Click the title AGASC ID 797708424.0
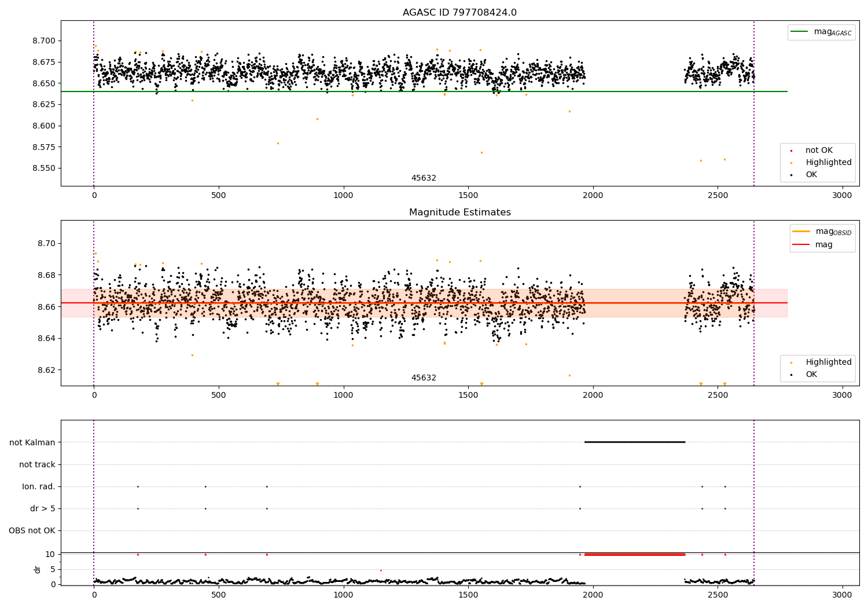 [x=459, y=13]
